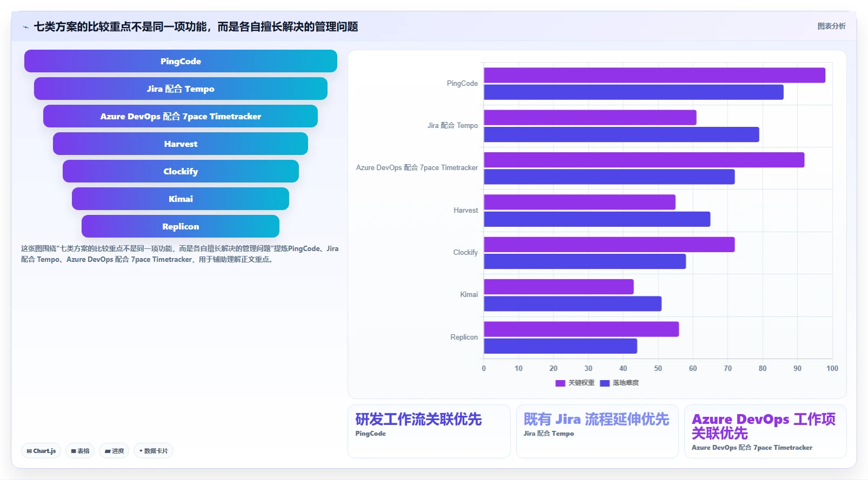This screenshot has height=480, width=868.
Task: Click PingCode's purple 关键权重 chart bar
Action: 655,75
